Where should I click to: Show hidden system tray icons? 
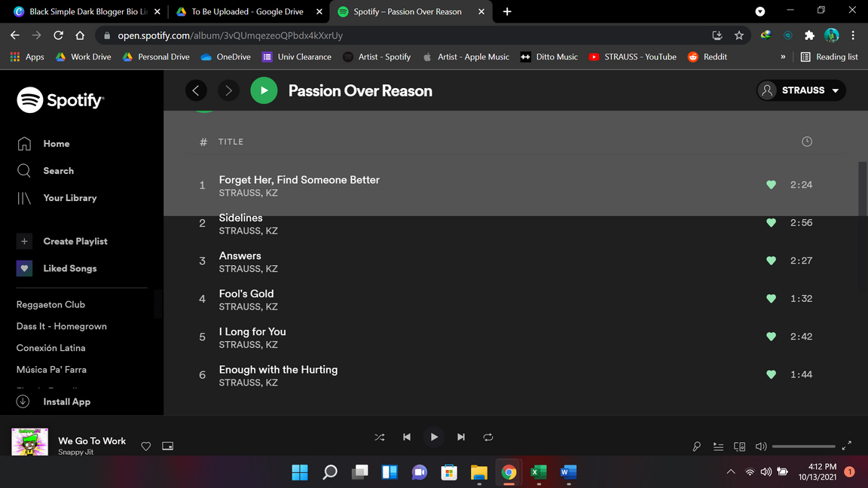point(731,472)
